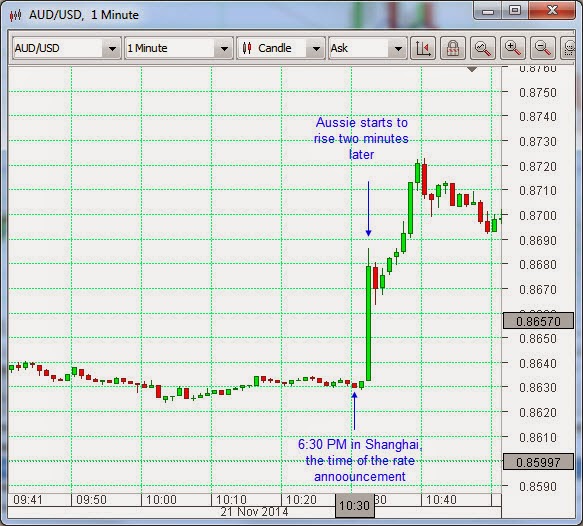Image resolution: width=583 pixels, height=526 pixels.
Task: Open the AUD/USD instrument dropdown
Action: click(x=67, y=48)
